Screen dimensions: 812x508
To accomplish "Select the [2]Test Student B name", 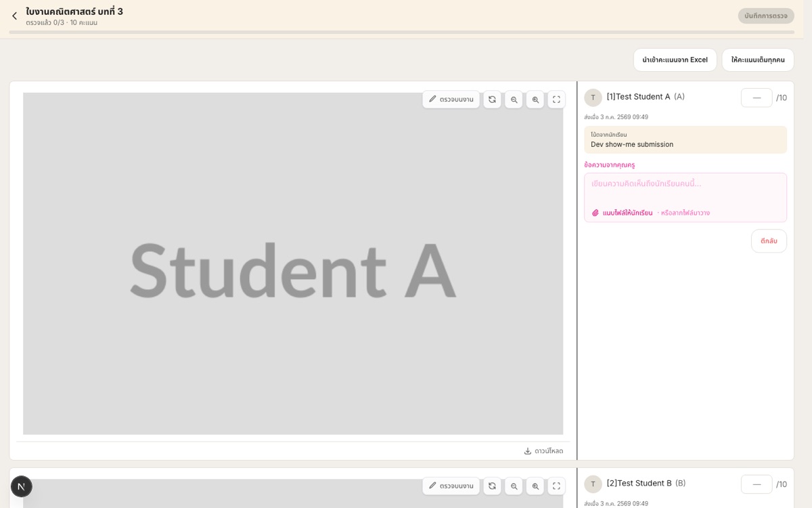I will [x=639, y=483].
